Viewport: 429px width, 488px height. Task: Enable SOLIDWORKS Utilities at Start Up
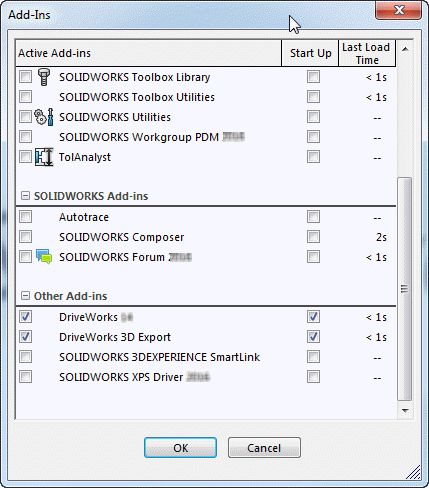313,117
